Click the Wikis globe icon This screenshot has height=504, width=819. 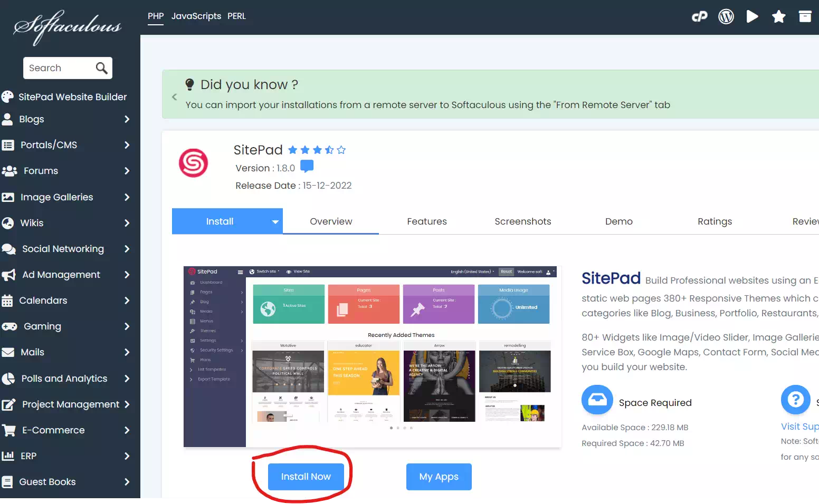8,223
